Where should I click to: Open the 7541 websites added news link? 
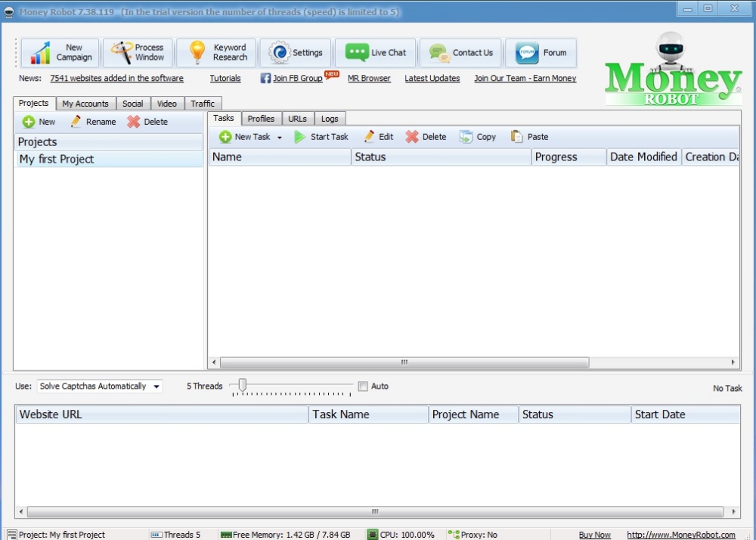point(116,78)
